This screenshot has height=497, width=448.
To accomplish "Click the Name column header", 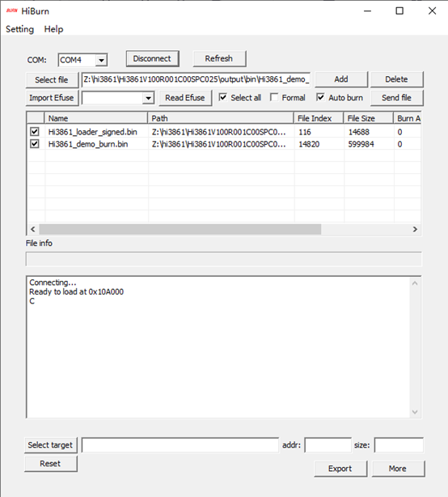I will 96,118.
